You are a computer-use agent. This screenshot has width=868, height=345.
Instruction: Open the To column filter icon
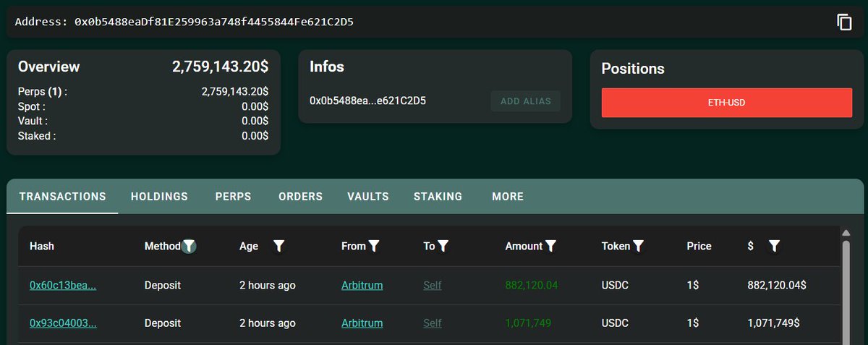point(443,246)
